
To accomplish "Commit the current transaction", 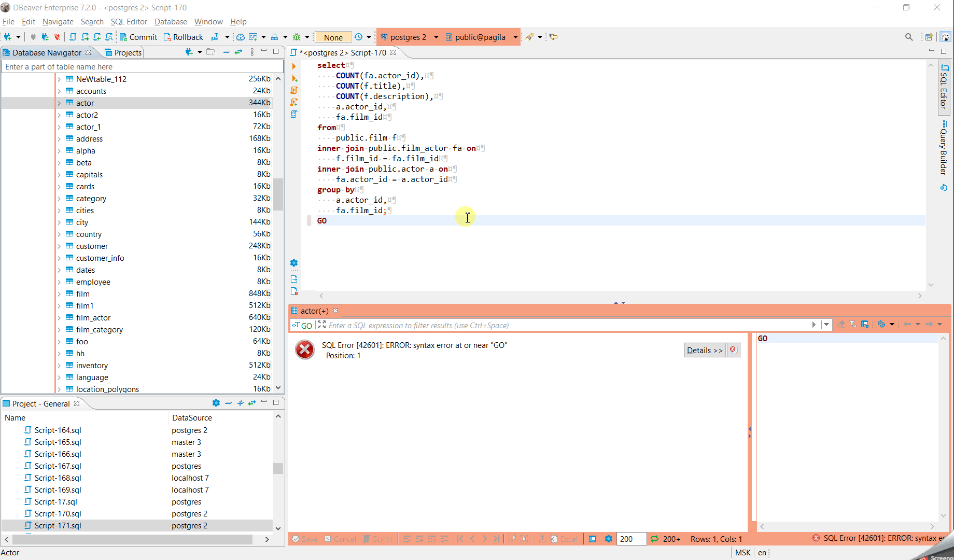I will pyautogui.click(x=138, y=37).
